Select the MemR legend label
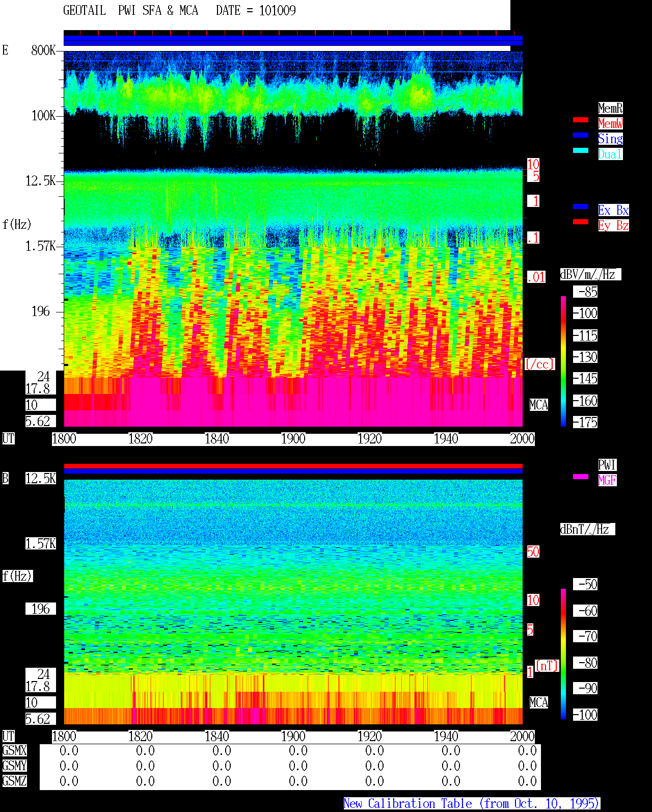The width and height of the screenshot is (652, 812). 610,108
